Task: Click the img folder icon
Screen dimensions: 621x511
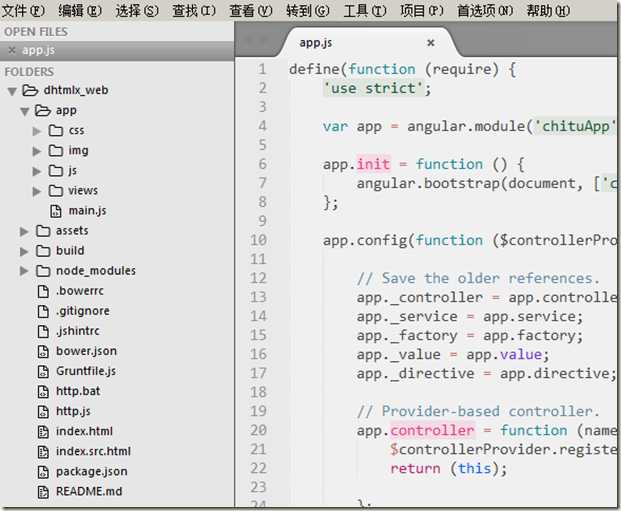Action: pos(56,151)
